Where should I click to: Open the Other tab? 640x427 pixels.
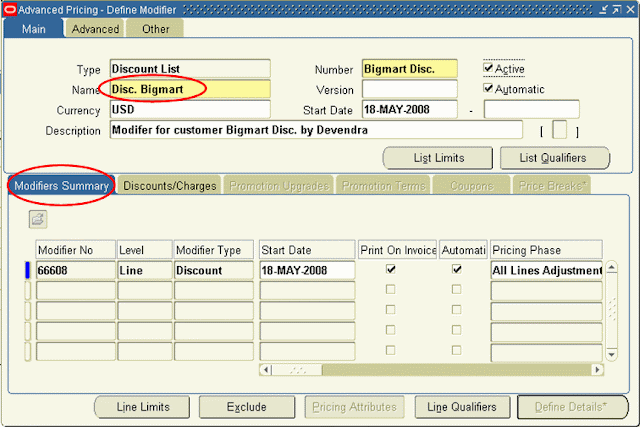click(155, 29)
